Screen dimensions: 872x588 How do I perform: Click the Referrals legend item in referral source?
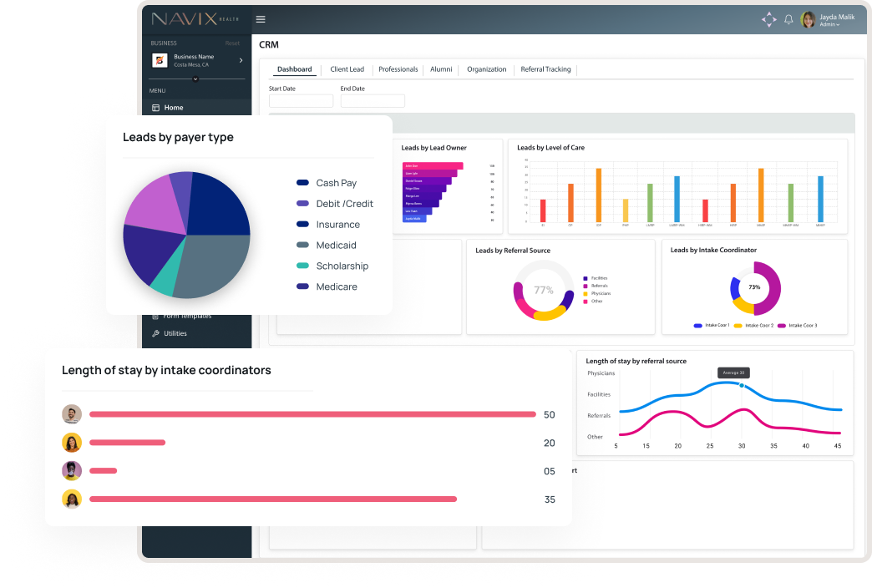coord(596,286)
